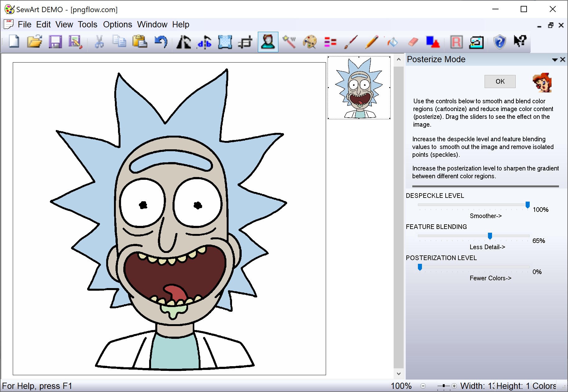The height and width of the screenshot is (392, 568).
Task: Click Save As floppy with pencil icon
Action: click(75, 42)
